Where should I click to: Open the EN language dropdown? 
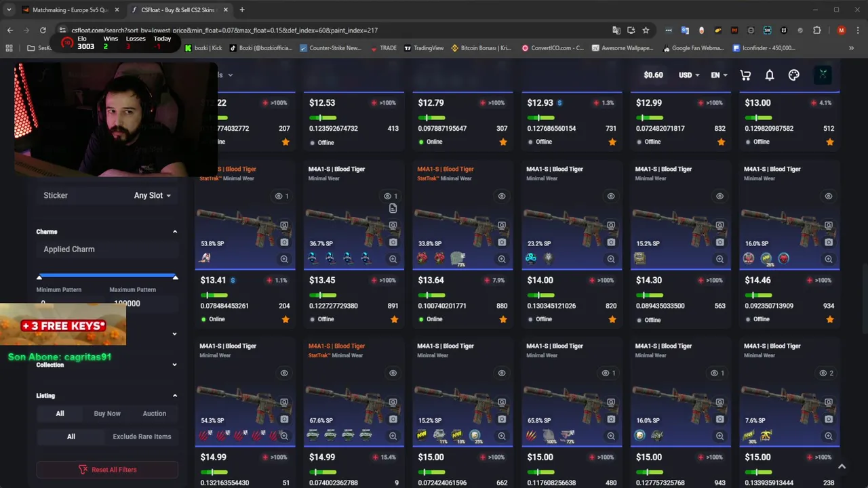coord(719,75)
